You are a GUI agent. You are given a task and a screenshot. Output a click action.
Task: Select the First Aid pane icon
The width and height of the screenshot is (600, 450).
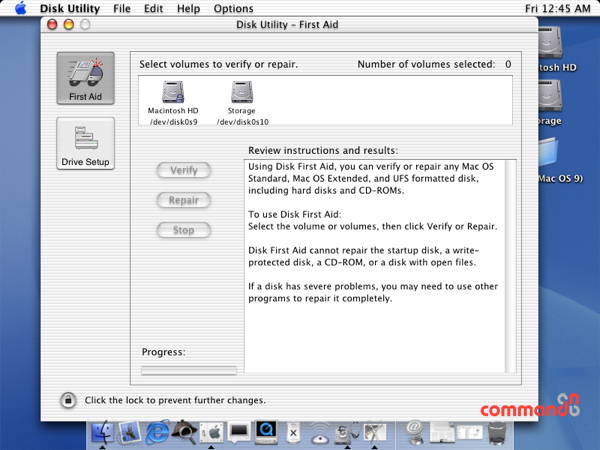click(x=85, y=78)
